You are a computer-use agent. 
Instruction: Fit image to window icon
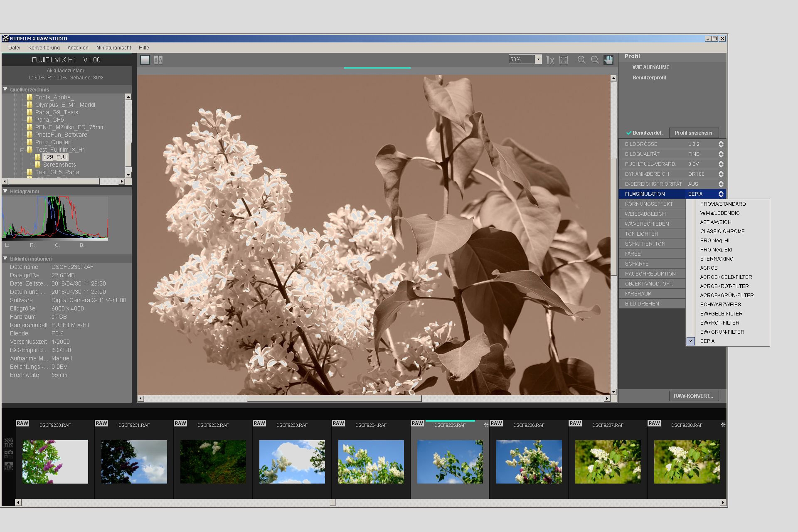[564, 60]
